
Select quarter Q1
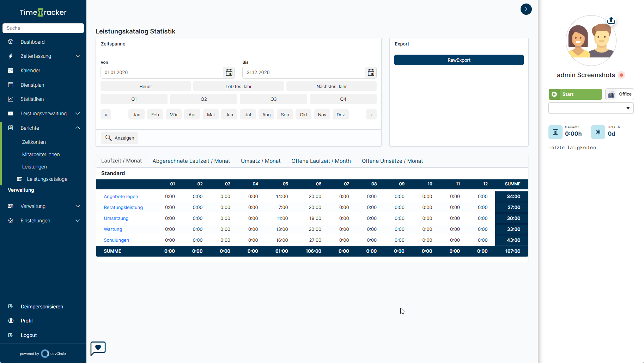(134, 99)
